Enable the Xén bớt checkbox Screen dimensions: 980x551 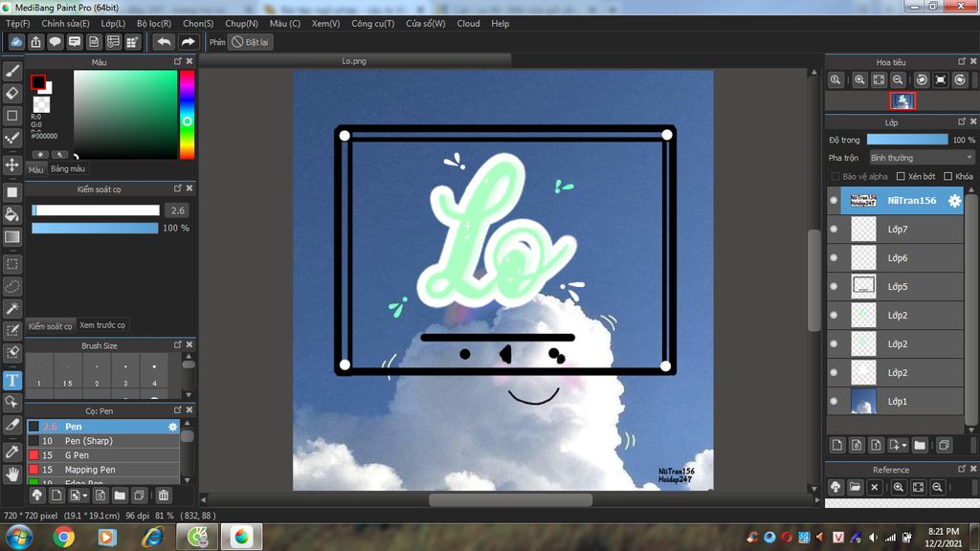pos(901,176)
